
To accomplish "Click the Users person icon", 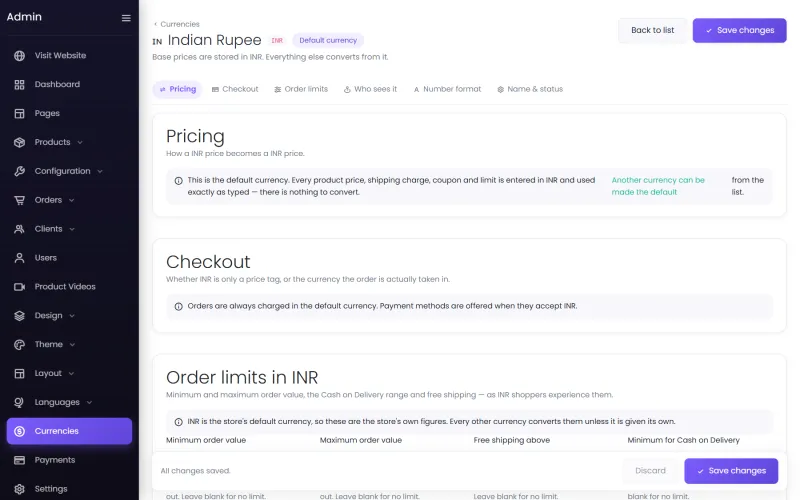I will coord(19,258).
